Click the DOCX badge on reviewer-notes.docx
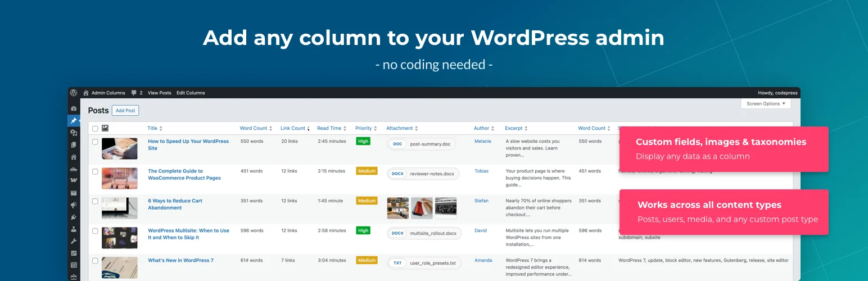This screenshot has width=868, height=281. [398, 174]
